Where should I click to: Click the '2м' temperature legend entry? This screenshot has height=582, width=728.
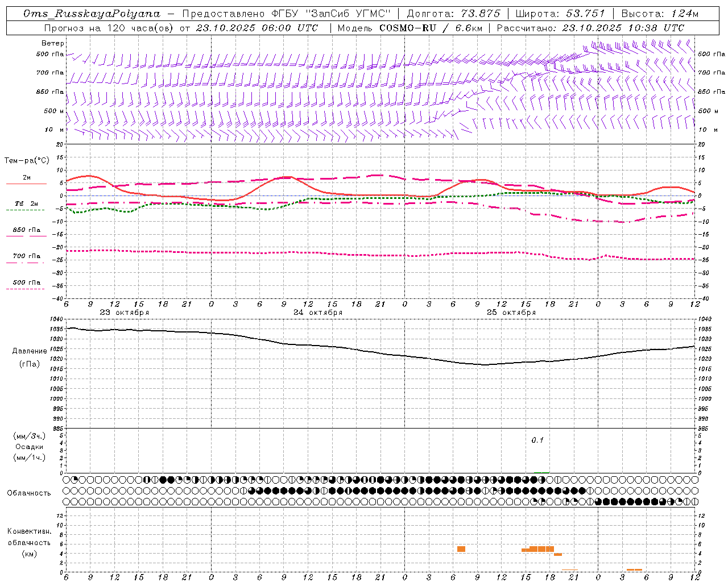tap(27, 178)
